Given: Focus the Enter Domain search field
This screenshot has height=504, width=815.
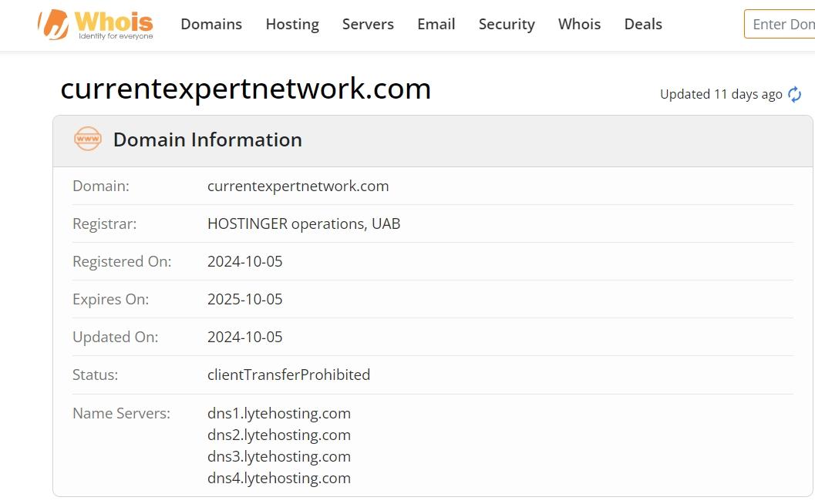Looking at the screenshot, I should click(x=780, y=24).
